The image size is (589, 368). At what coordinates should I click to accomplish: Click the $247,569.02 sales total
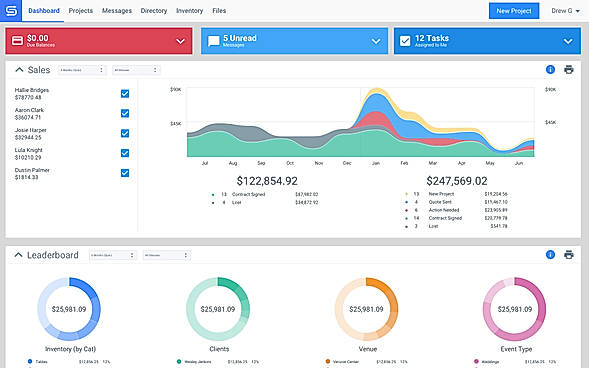(457, 181)
